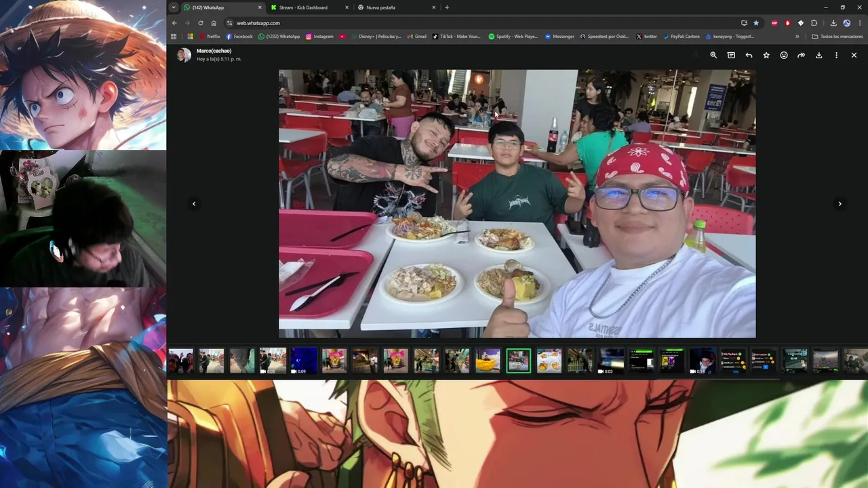Image resolution: width=868 pixels, height=488 pixels.
Task: Select the video thumbnail labeled 0:14
Action: click(703, 361)
